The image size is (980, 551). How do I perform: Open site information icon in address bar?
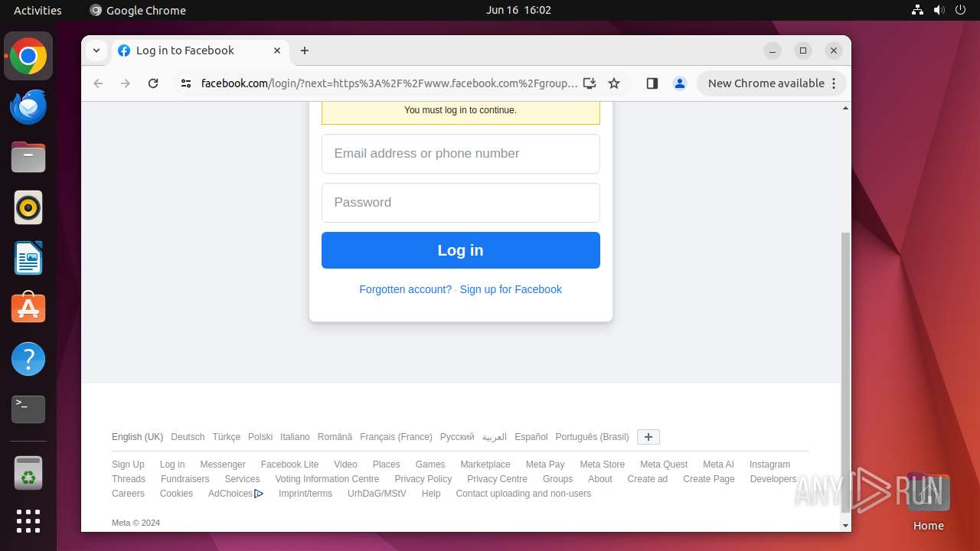click(185, 83)
